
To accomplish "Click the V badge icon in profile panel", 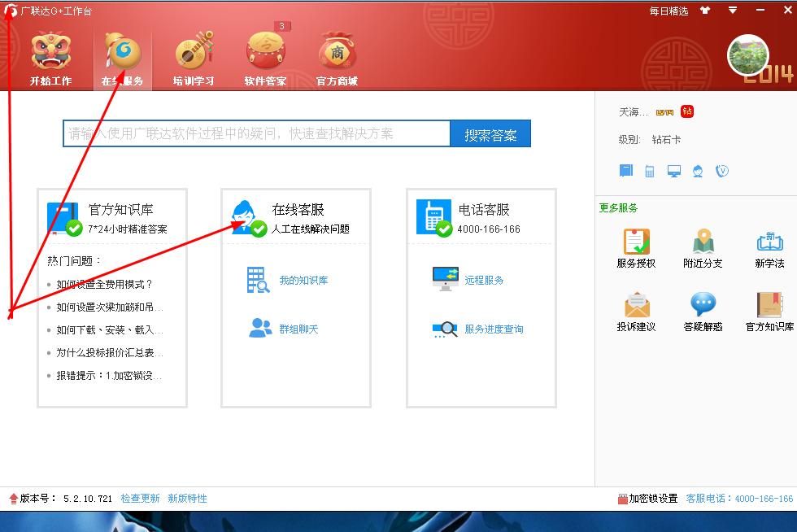I will tap(722, 171).
